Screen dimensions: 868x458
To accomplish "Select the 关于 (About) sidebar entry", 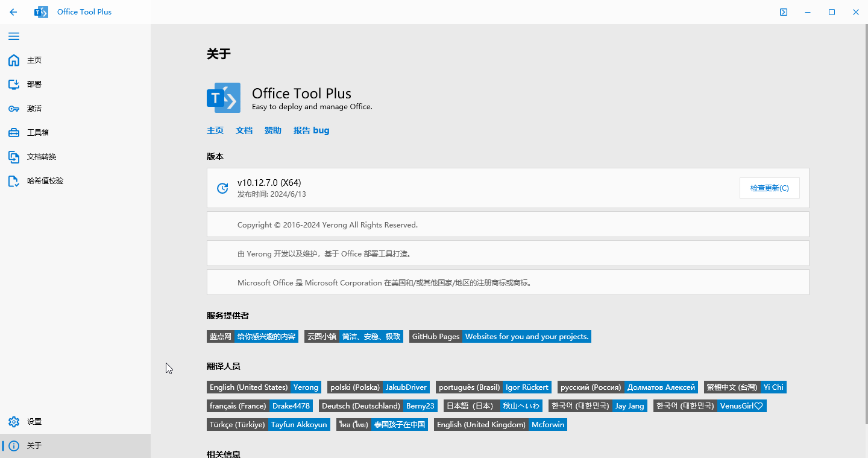I will click(34, 445).
